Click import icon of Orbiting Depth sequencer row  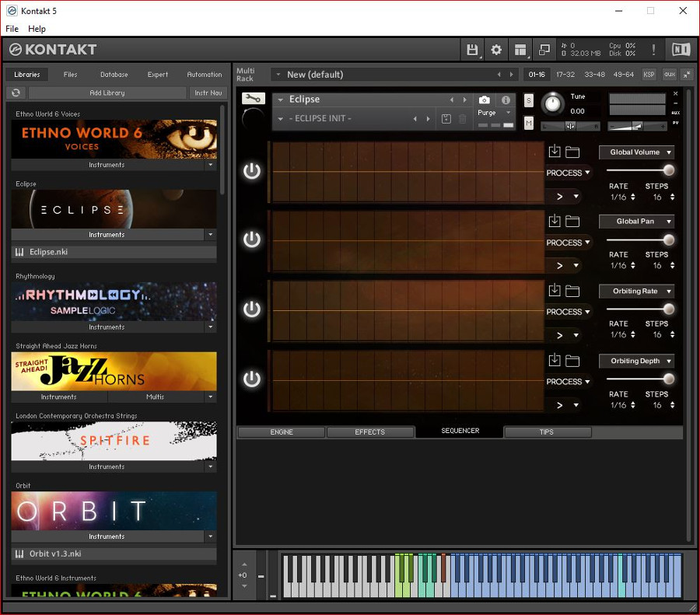pos(555,359)
